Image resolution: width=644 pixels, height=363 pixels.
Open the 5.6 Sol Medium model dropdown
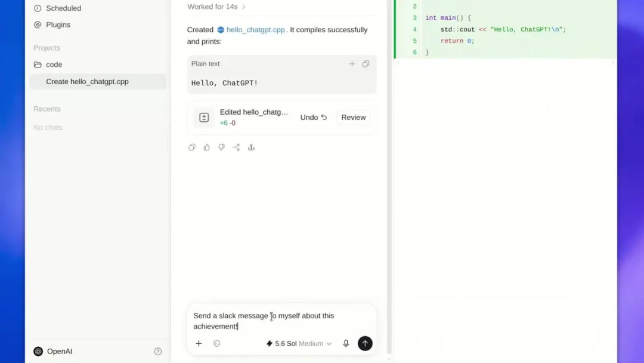(x=299, y=343)
